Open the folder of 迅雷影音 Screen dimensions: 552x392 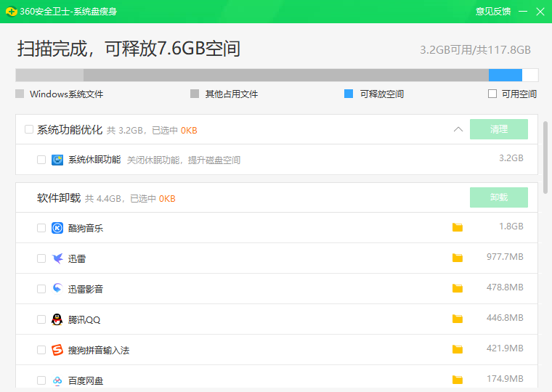458,288
